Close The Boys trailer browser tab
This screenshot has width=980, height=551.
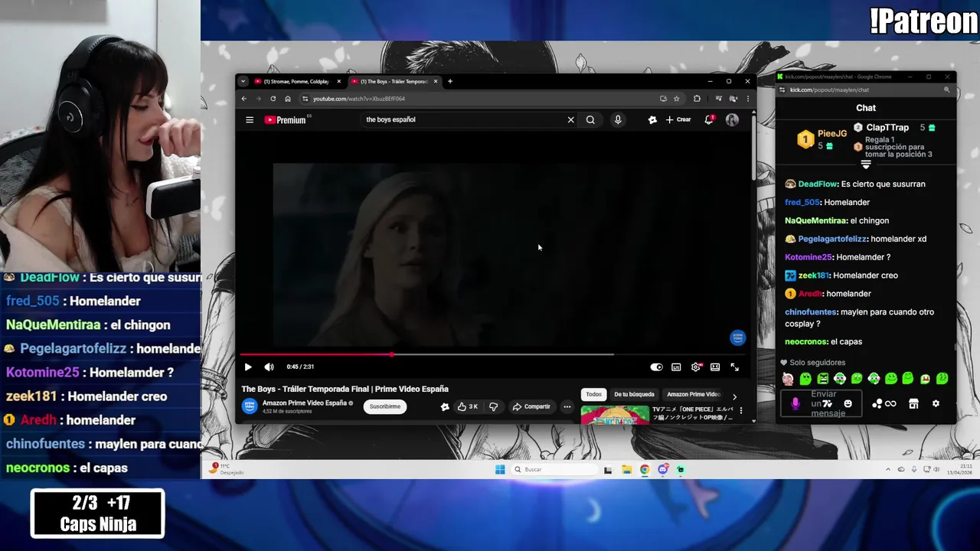pyautogui.click(x=436, y=81)
